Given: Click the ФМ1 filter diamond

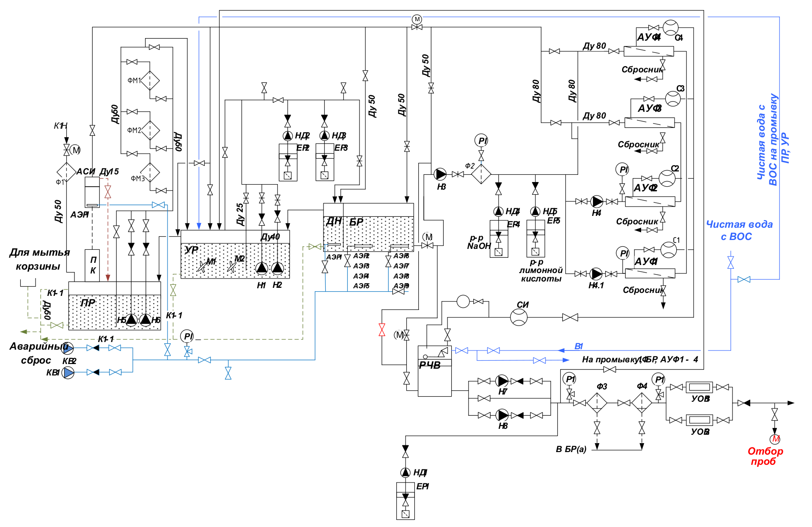Looking at the screenshot, I should click(150, 80).
